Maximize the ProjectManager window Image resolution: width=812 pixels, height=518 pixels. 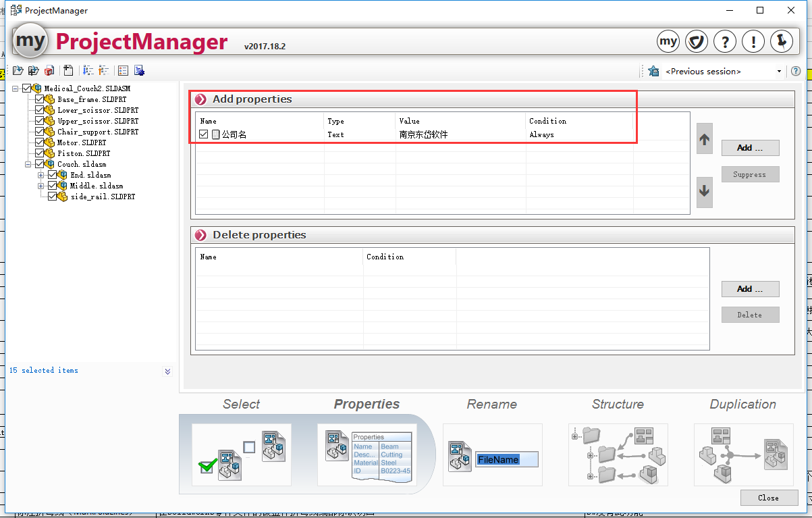tap(760, 10)
